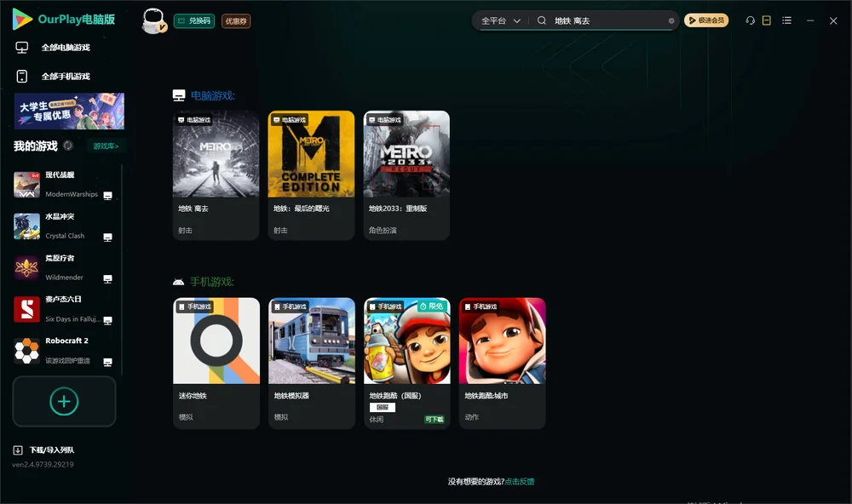Open the 地铁模拟器 mobile game card
The width and height of the screenshot is (852, 504).
[x=311, y=363]
